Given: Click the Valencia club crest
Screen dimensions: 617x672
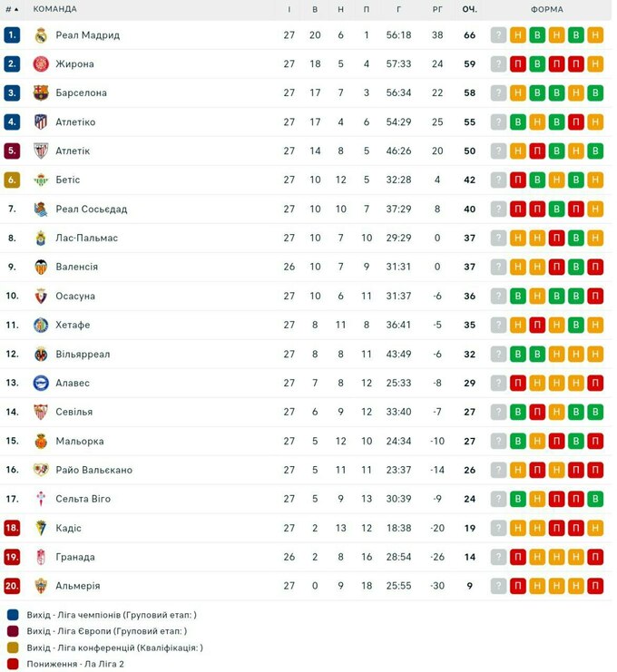Looking at the screenshot, I should pyautogui.click(x=40, y=268).
